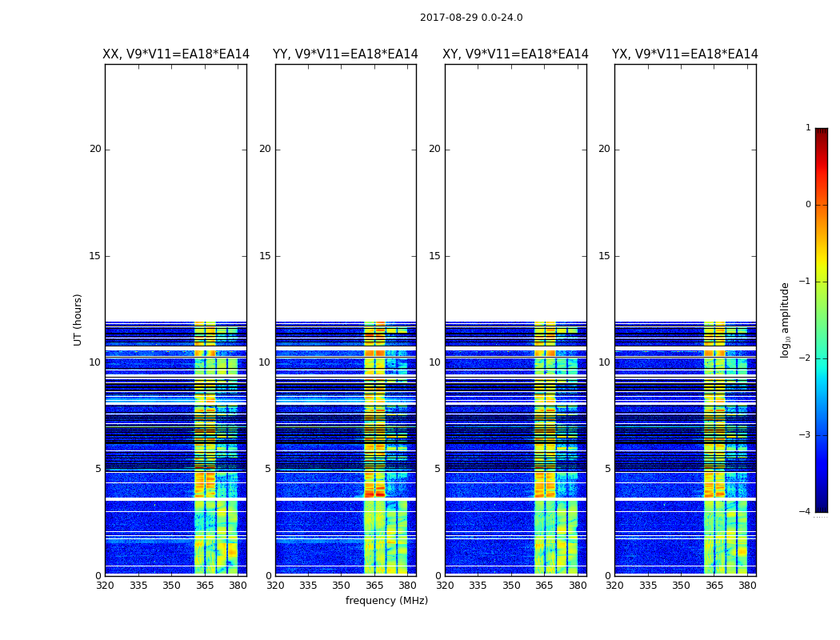Click the dark red top of the colorbar

click(822, 132)
